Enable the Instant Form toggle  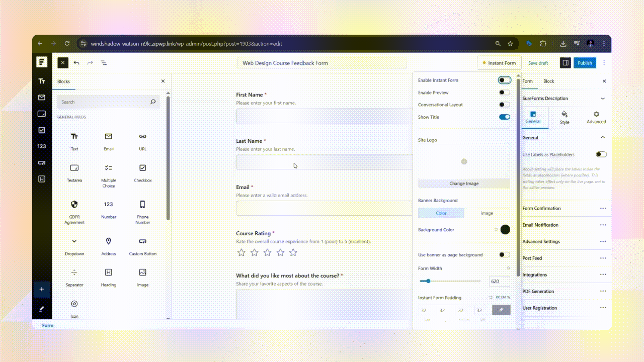point(505,80)
